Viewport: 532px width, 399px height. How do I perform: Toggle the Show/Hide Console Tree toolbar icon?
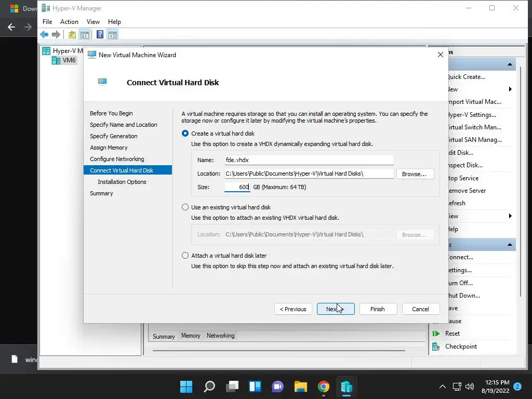pyautogui.click(x=85, y=34)
